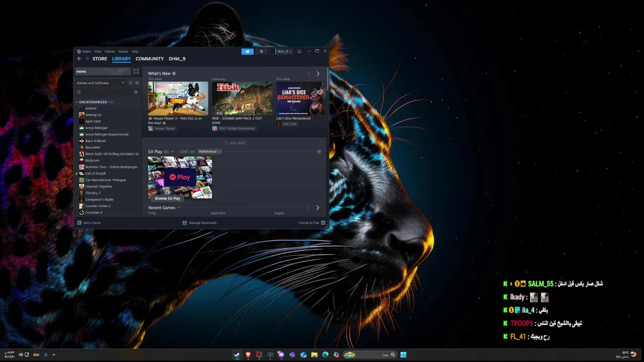Go forward using the Steam forward arrow
644x362 pixels.
click(87, 59)
